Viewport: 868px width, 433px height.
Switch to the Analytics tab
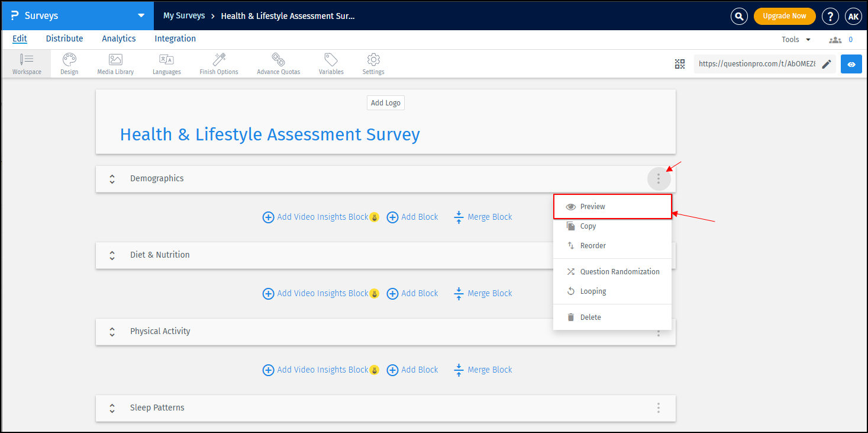(118, 38)
